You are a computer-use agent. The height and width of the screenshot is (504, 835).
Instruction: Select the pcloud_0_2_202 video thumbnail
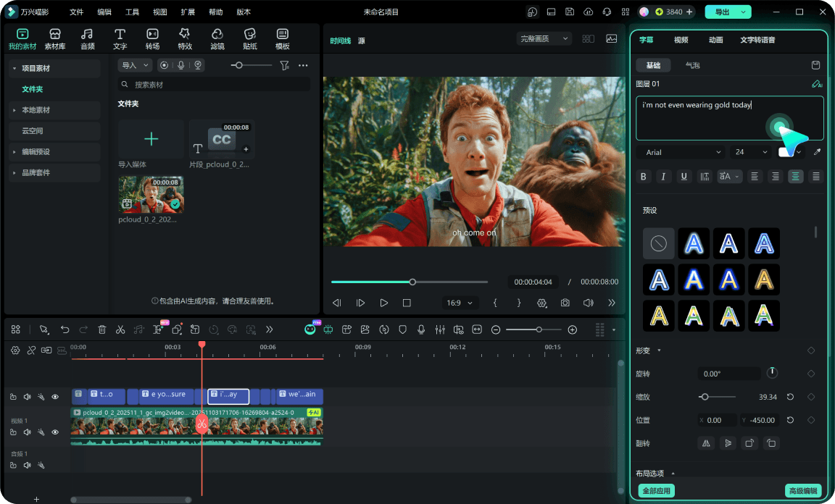pyautogui.click(x=151, y=194)
